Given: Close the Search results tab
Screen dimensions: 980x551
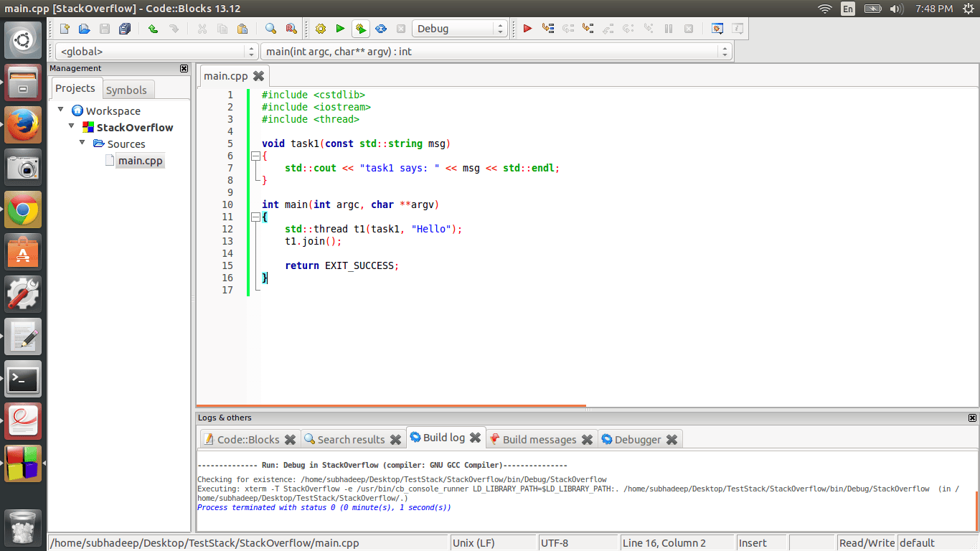Looking at the screenshot, I should pos(395,439).
